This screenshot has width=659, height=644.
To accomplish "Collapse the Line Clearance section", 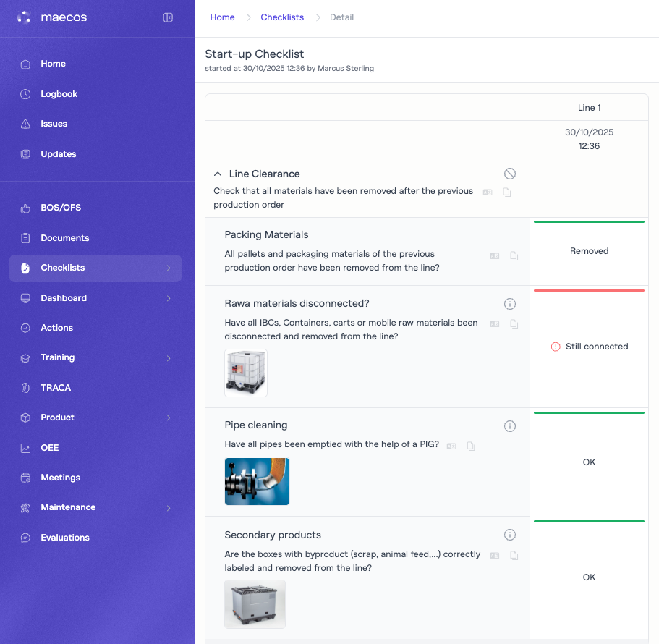I will pos(218,174).
